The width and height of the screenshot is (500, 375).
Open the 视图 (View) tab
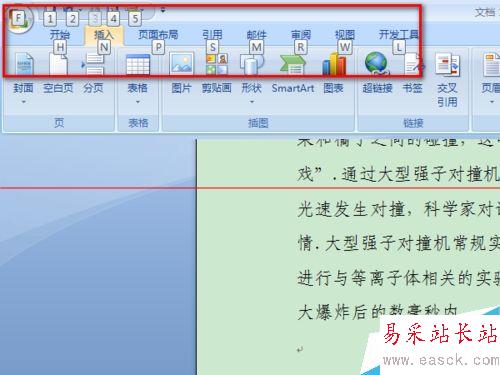(345, 35)
